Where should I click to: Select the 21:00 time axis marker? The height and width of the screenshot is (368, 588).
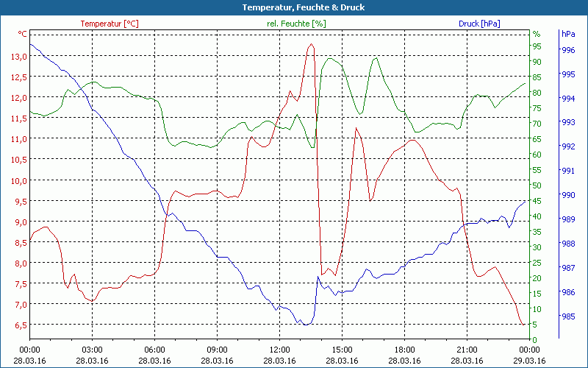click(x=467, y=350)
